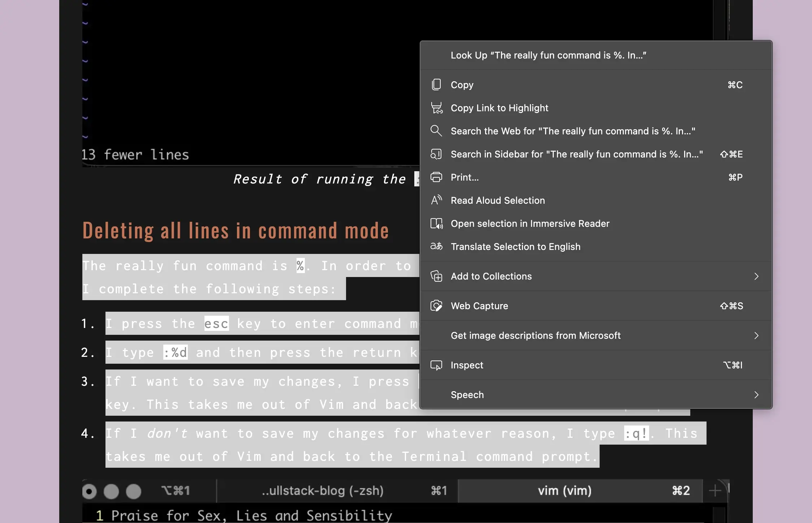812x523 pixels.
Task: Click the ⇧⌘E shortcut next to Search in Sidebar
Action: pyautogui.click(x=731, y=154)
